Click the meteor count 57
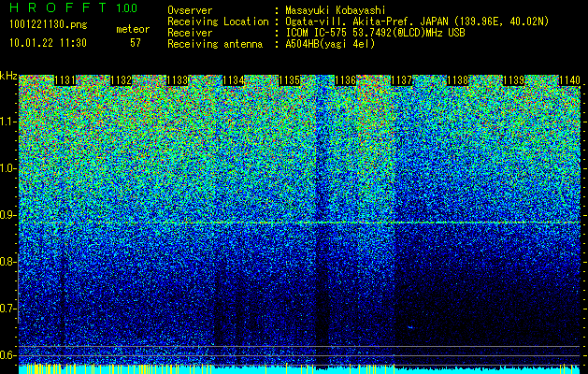588x374 pixels. tap(136, 43)
